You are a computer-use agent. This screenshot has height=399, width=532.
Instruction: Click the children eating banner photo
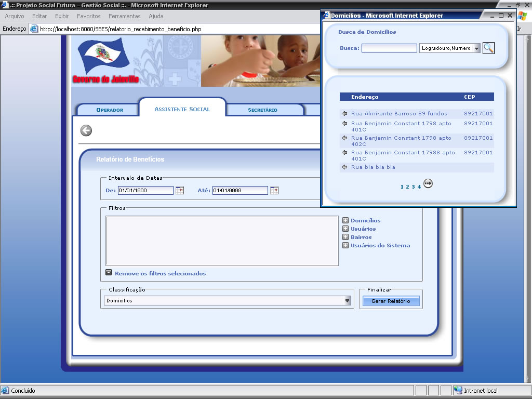[x=261, y=61]
